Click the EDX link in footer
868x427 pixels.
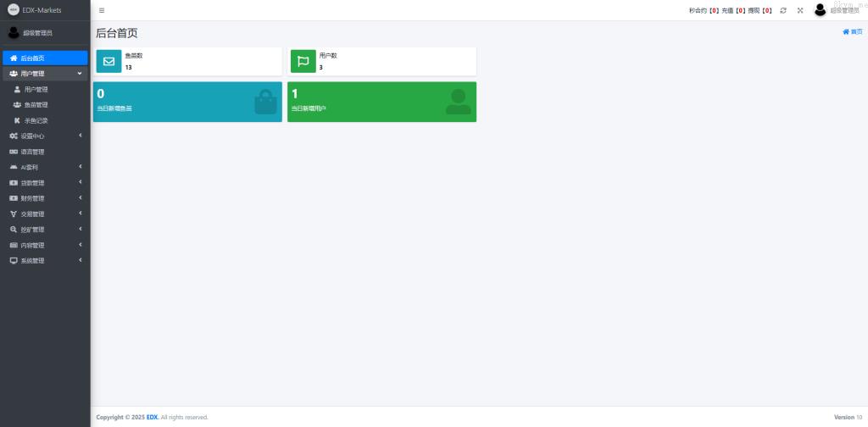[x=152, y=417]
